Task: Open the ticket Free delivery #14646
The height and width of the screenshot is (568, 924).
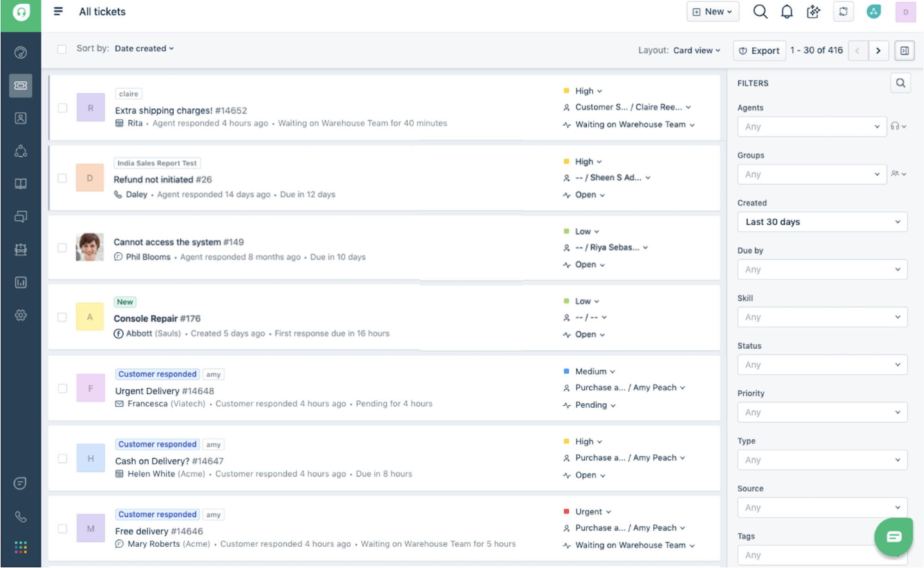Action: click(x=159, y=531)
